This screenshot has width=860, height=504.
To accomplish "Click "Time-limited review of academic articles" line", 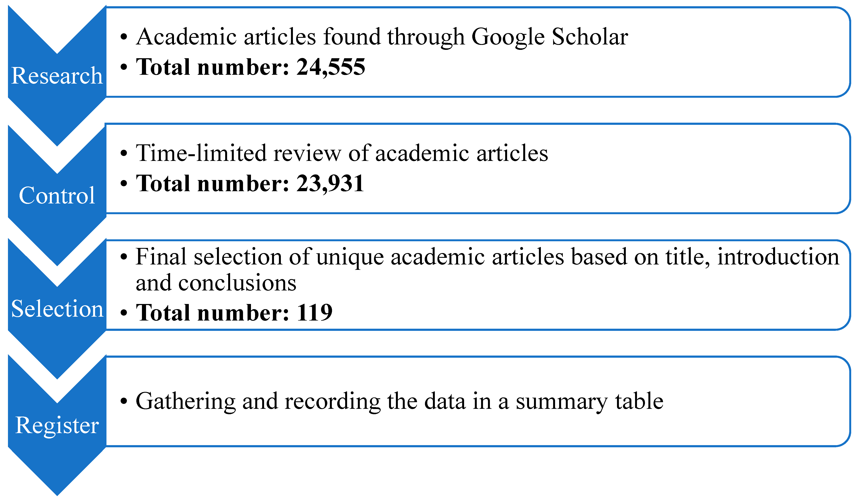I will tap(342, 153).
